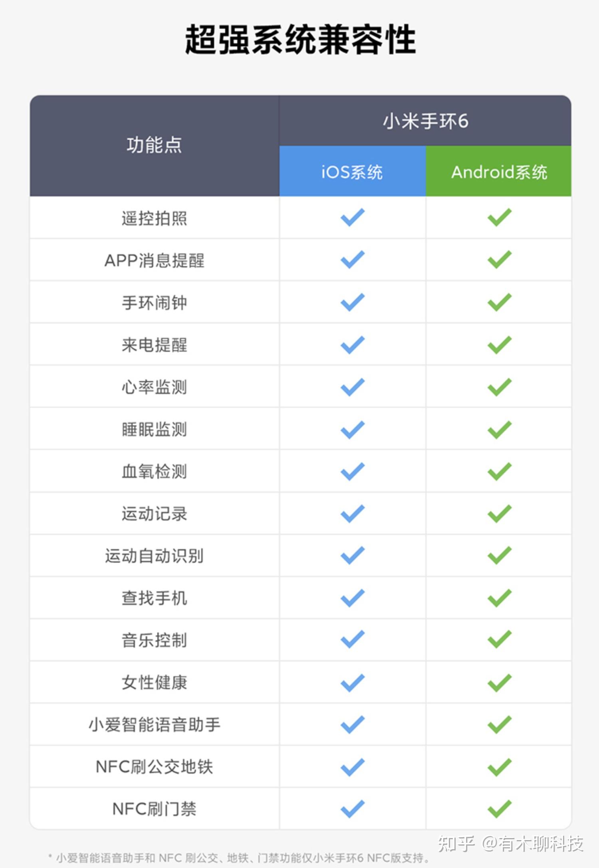Click the iOS checkmark for 查找手机
Viewport: 599px width, 868px height.
click(x=353, y=598)
